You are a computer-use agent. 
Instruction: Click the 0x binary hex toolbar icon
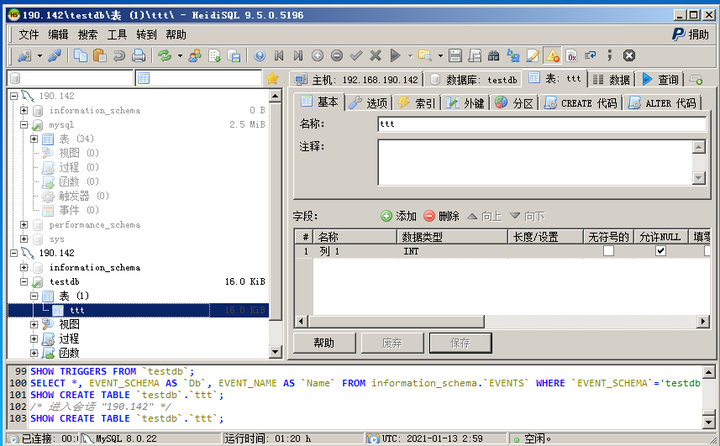(571, 56)
